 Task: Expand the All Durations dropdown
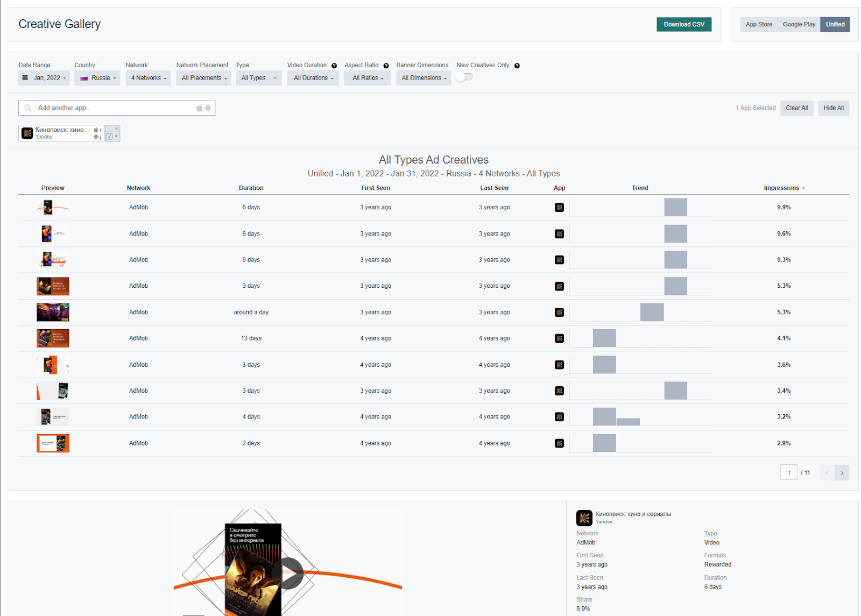pos(313,78)
